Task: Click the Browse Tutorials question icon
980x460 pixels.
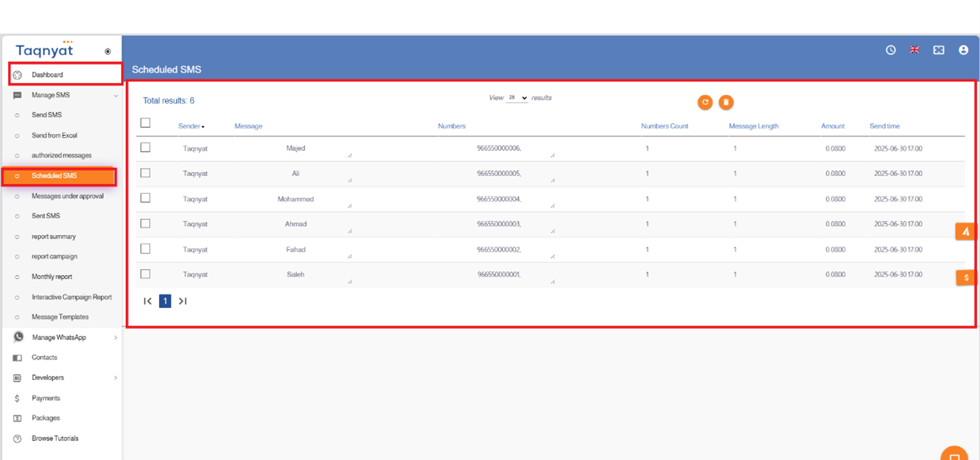Action: click(x=18, y=438)
